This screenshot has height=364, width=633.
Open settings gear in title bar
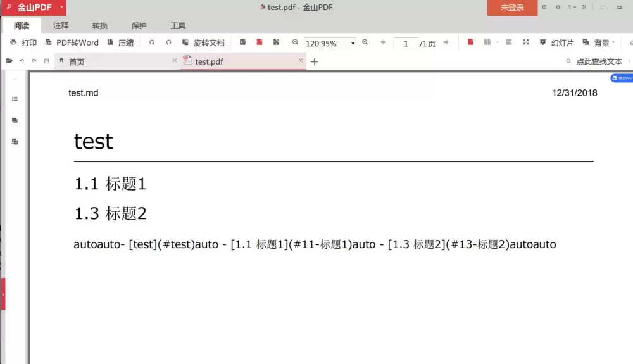point(558,7)
